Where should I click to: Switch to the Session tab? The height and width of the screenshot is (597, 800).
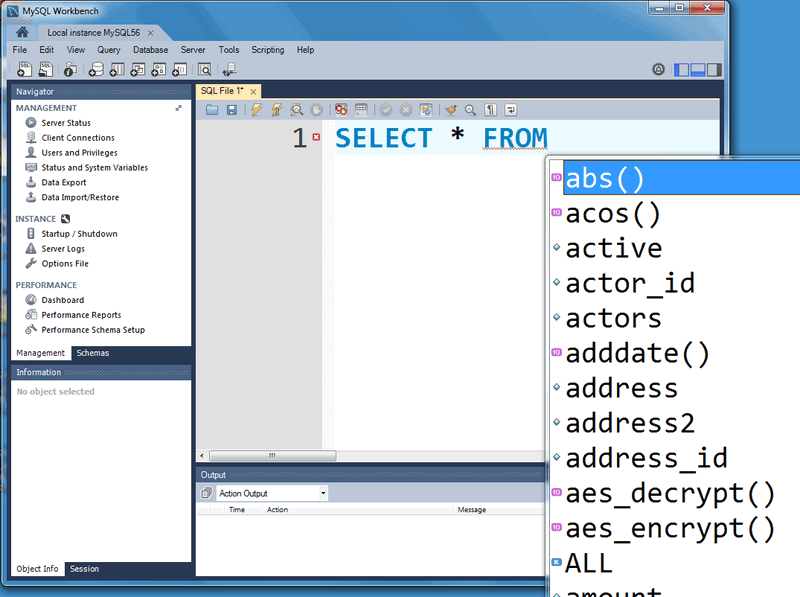(84, 568)
